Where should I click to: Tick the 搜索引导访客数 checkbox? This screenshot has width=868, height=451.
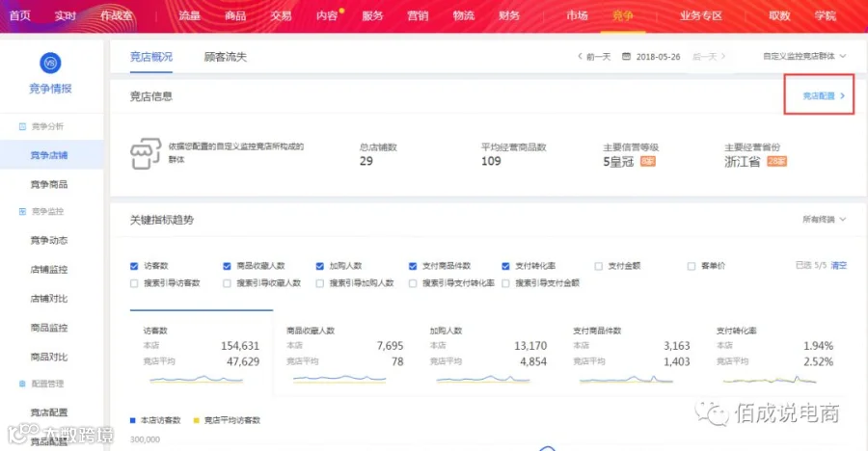coord(134,283)
